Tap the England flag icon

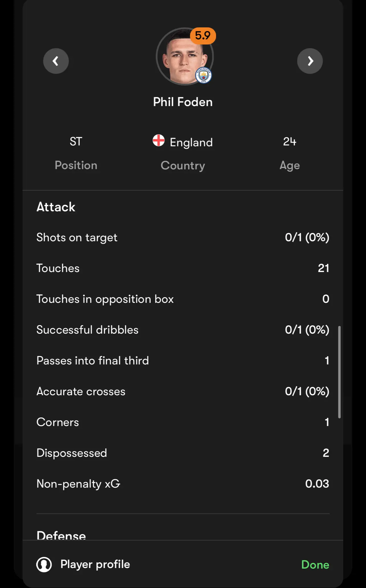coord(158,141)
